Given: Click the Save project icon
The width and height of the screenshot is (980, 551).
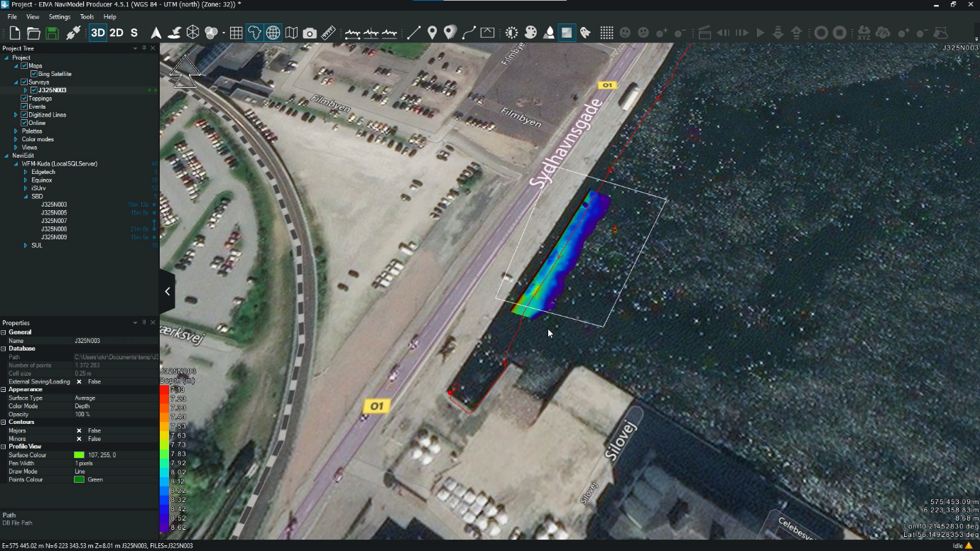Looking at the screenshot, I should click(x=52, y=33).
